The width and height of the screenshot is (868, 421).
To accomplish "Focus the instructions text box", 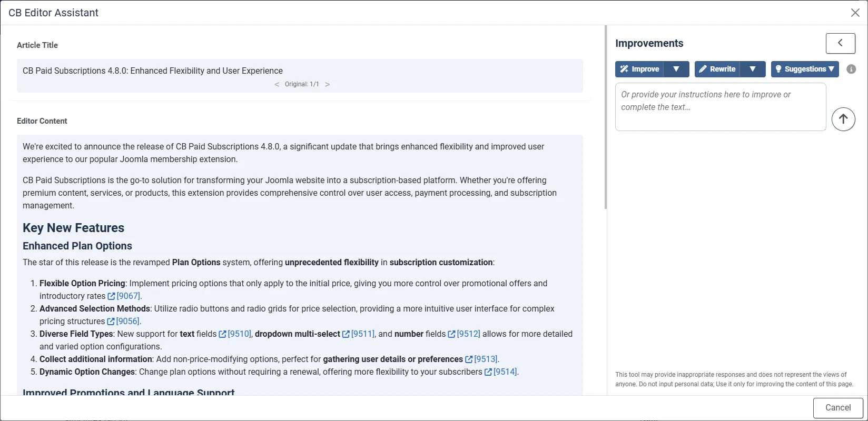I will [720, 107].
